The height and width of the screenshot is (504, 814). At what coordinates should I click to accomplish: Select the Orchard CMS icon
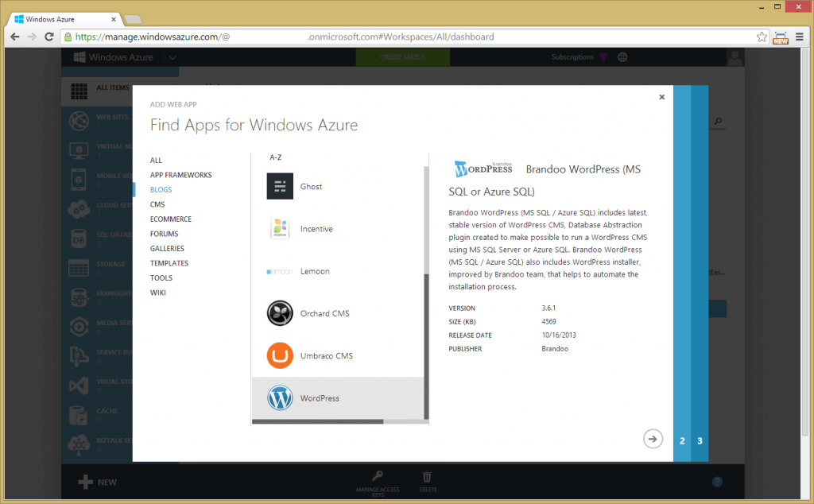(280, 313)
